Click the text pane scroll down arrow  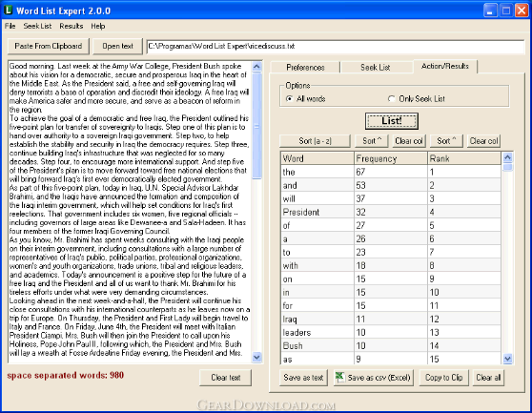(256, 357)
